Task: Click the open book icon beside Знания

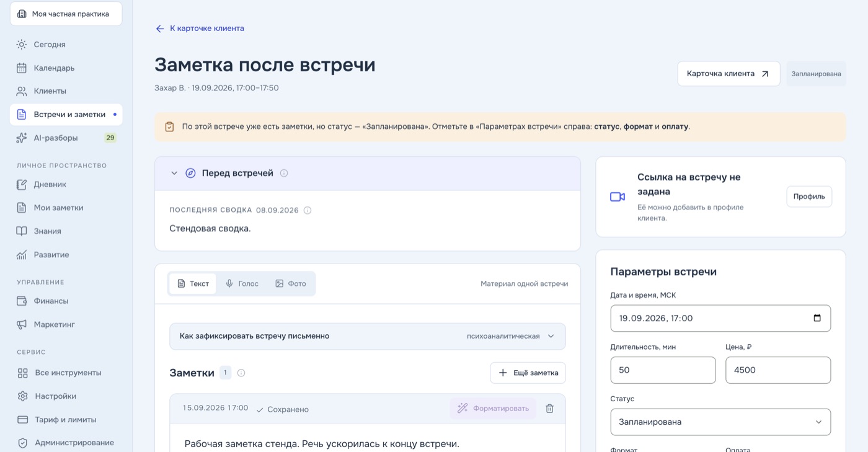Action: [x=22, y=231]
